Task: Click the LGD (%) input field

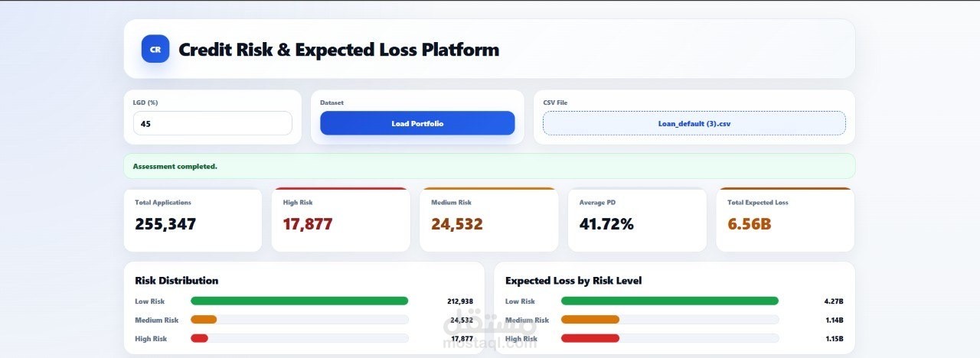Action: click(213, 123)
